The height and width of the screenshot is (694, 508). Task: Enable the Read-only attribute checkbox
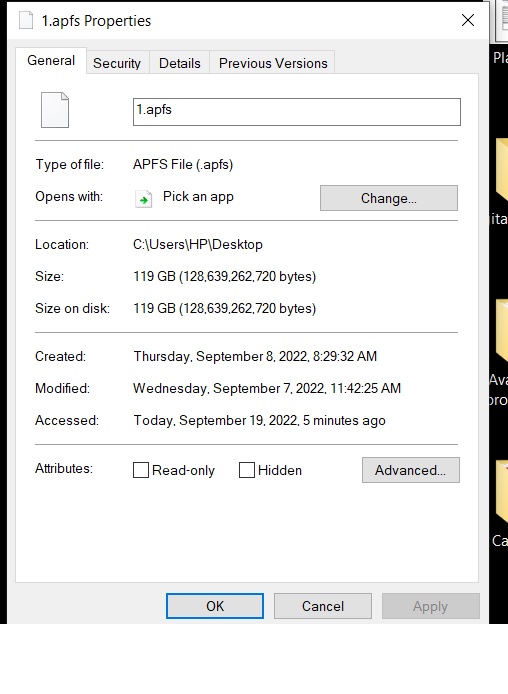pos(141,470)
